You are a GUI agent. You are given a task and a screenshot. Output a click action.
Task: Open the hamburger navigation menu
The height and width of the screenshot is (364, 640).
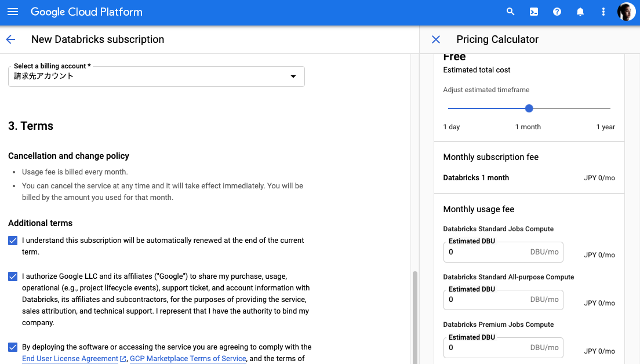click(x=13, y=12)
